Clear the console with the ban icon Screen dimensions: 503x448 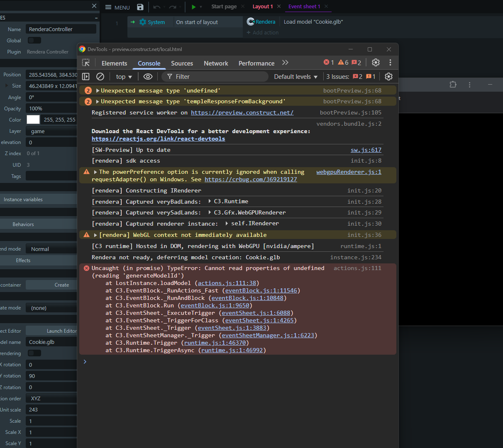(x=100, y=76)
